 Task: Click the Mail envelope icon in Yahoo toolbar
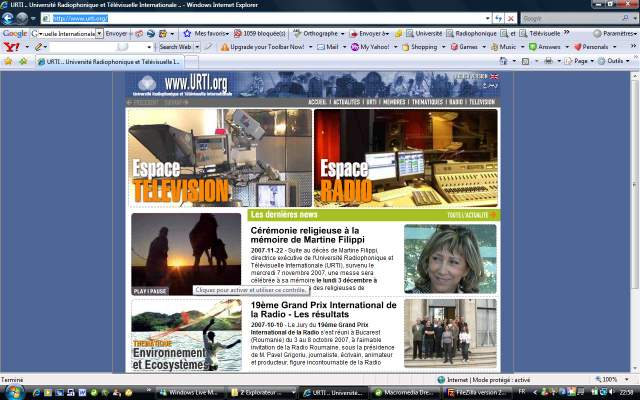pos(321,47)
